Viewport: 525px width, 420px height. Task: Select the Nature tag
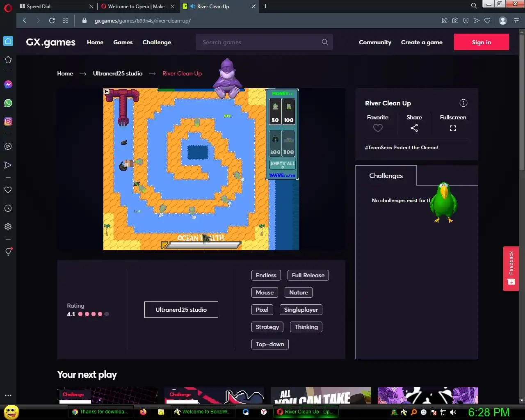299,292
